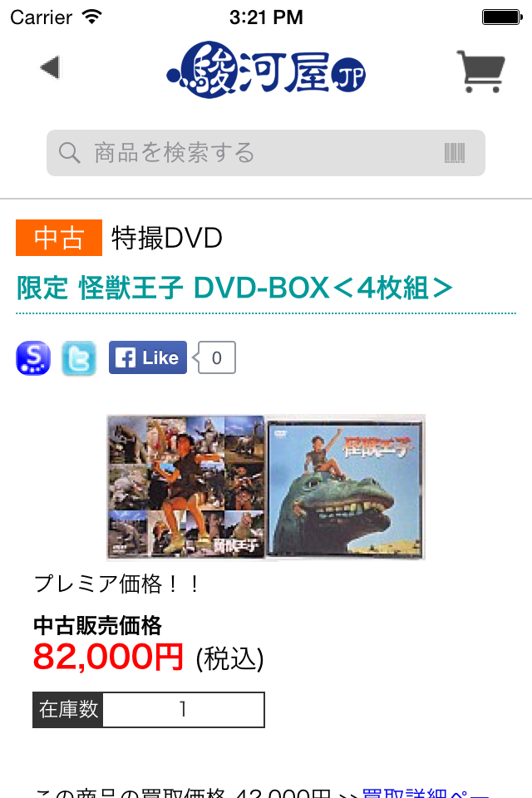Tap the orange 中古 label
Viewport: 532px width, 798px height.
click(x=59, y=238)
